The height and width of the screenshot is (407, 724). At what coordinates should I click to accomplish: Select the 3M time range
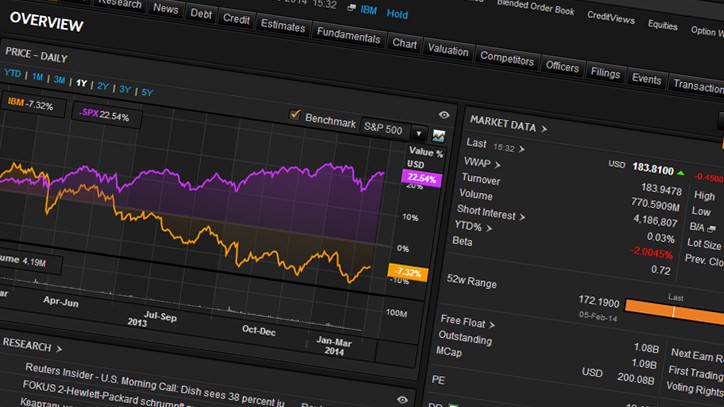click(x=59, y=79)
